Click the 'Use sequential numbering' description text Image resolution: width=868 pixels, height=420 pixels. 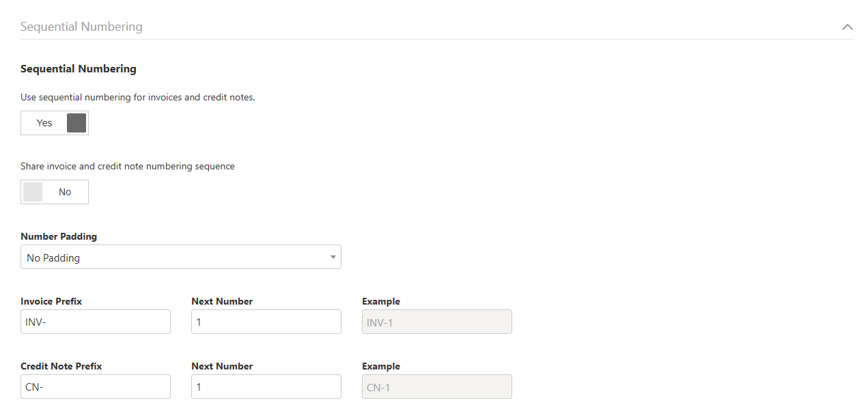point(137,97)
